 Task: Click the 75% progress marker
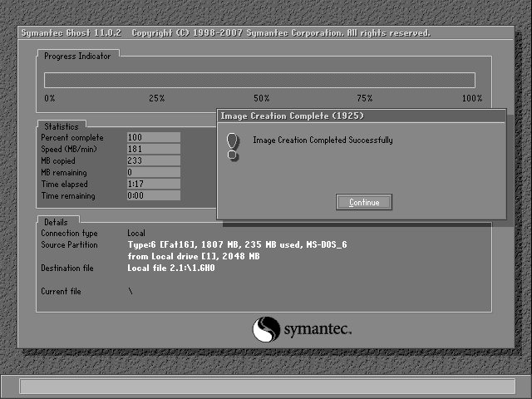pos(364,98)
